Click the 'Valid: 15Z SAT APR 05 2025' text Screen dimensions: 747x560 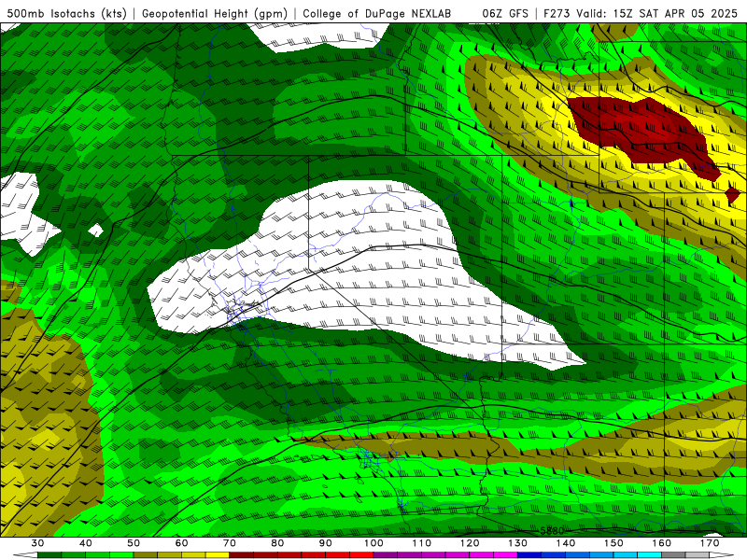coord(656,14)
